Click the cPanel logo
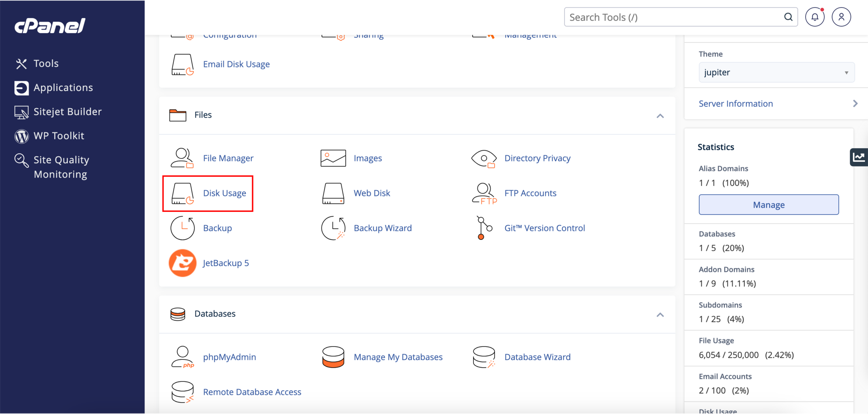Image resolution: width=868 pixels, height=414 pixels. click(50, 26)
